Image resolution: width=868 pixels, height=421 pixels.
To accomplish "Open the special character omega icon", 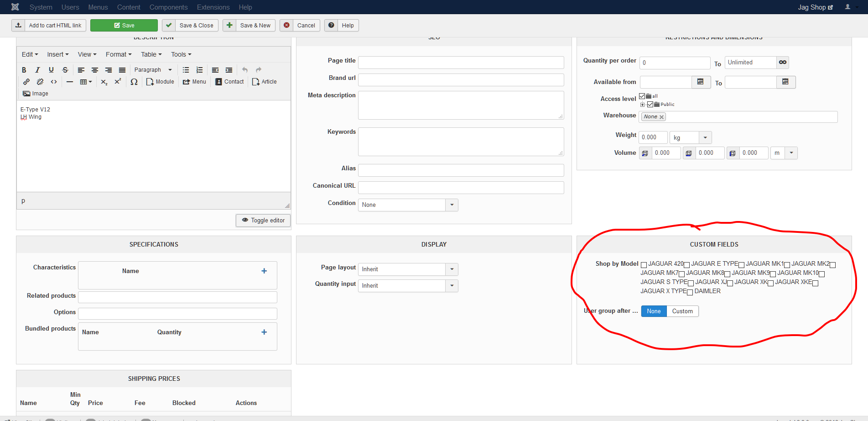I will pos(134,82).
